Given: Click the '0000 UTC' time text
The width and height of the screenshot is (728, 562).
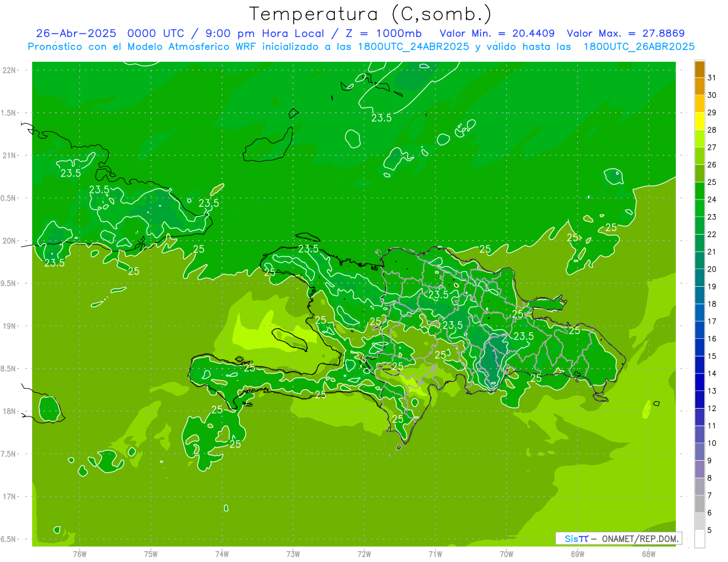Looking at the screenshot, I should point(155,33).
